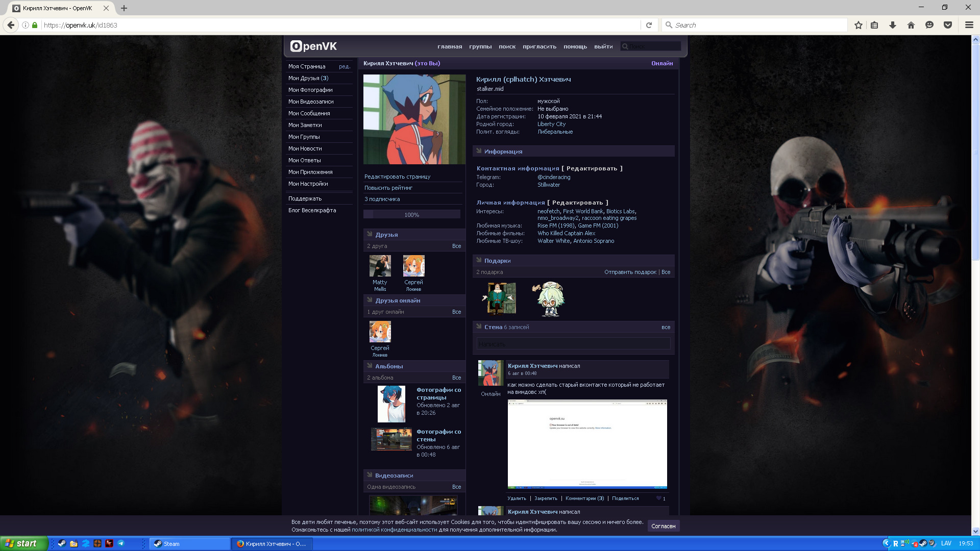Viewport: 980px width, 551px height.
Task: Collapse the Друзья section arrow
Action: (x=370, y=234)
